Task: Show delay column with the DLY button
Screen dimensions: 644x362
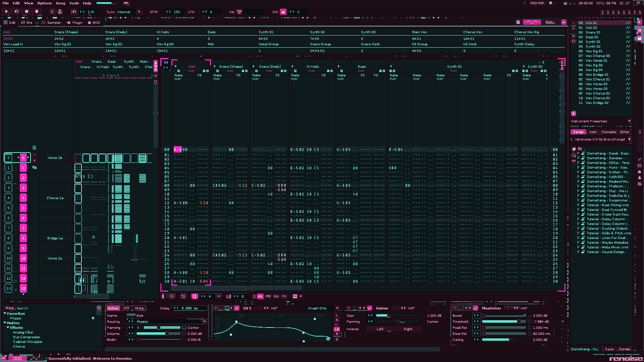Action: (276, 296)
